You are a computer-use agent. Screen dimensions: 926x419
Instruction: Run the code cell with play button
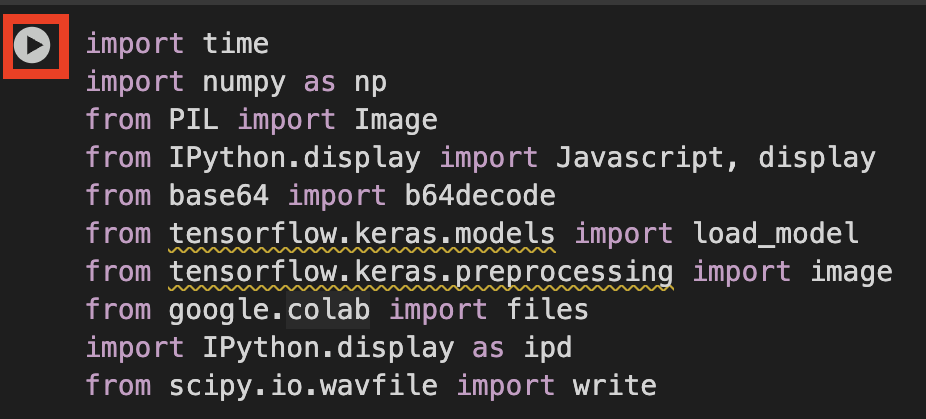[32, 46]
